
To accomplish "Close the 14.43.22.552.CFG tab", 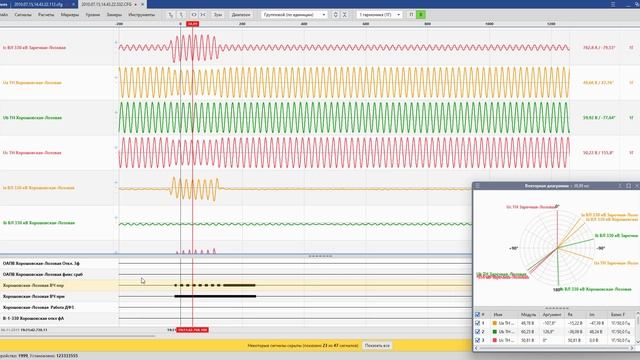I will (142, 4).
